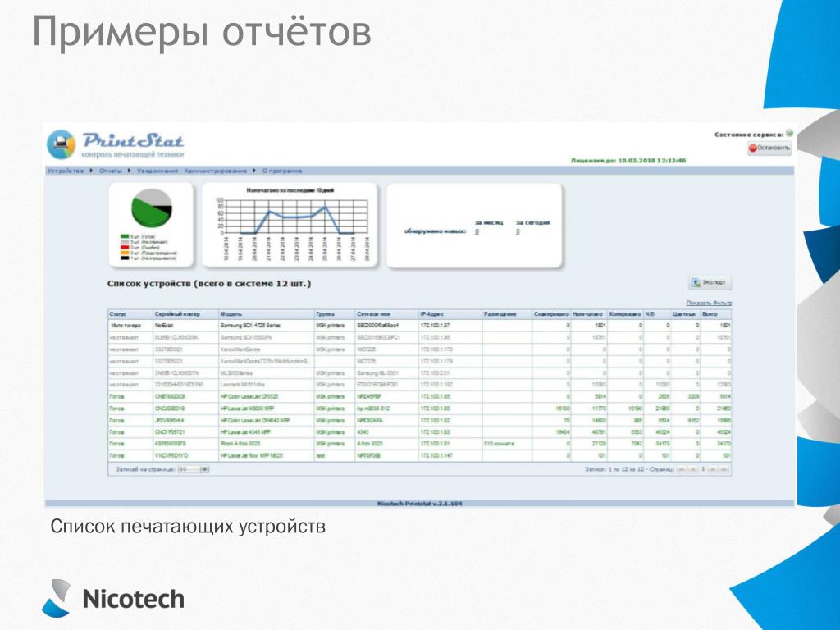The width and height of the screenshot is (840, 630).
Task: Click the Показать фильтр link
Action: point(709,304)
